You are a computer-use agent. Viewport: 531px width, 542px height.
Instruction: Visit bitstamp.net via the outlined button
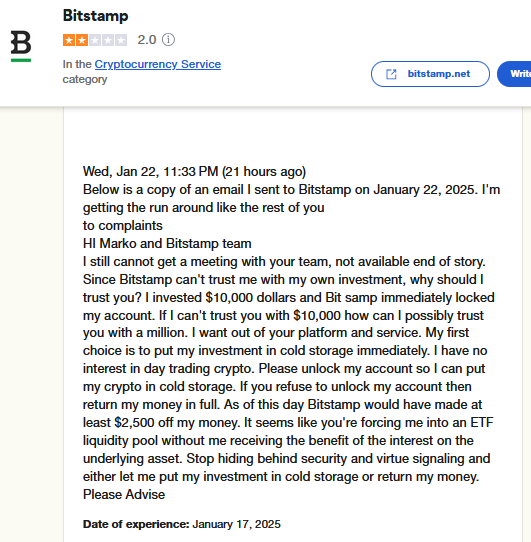coord(430,74)
